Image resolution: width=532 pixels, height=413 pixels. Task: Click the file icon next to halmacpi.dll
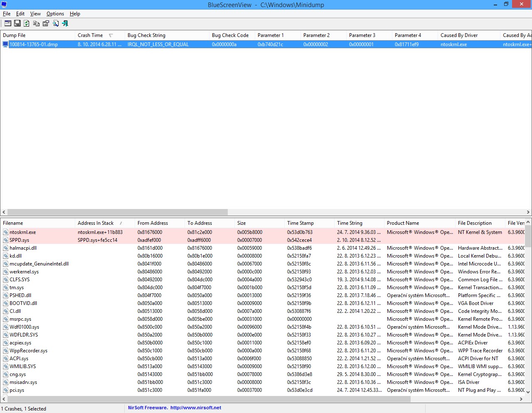point(6,248)
